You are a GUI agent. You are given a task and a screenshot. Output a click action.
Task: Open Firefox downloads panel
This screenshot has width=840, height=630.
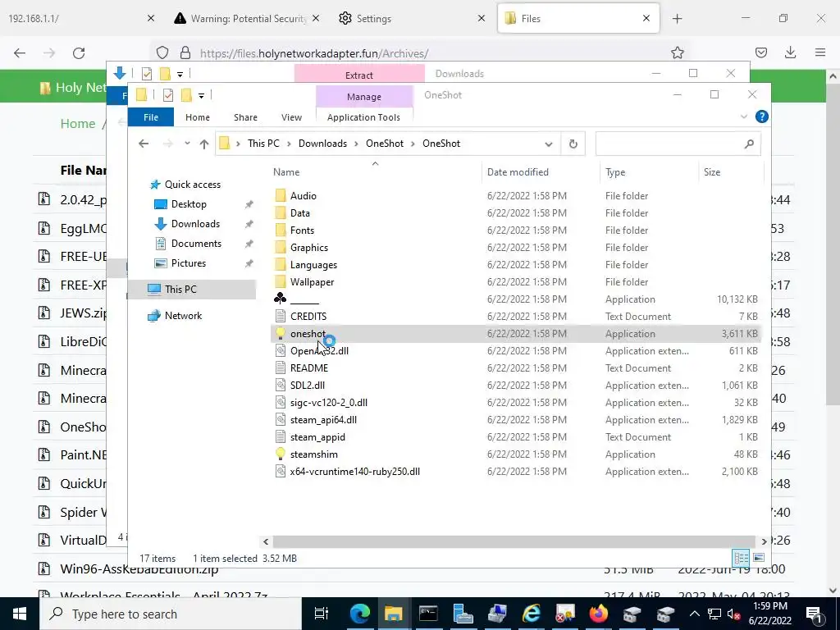(x=790, y=52)
